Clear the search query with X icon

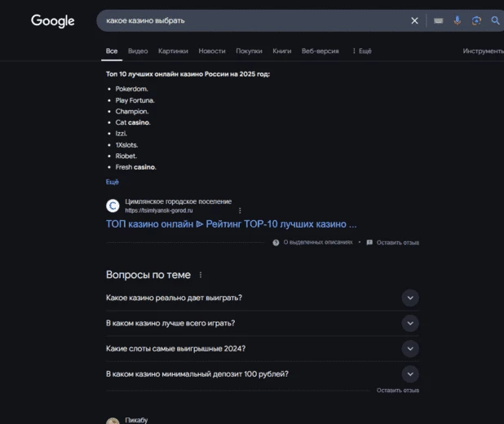pos(414,20)
